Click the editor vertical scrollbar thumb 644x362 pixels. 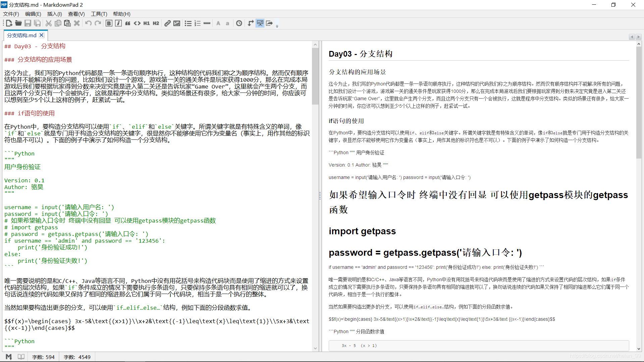click(x=315, y=76)
